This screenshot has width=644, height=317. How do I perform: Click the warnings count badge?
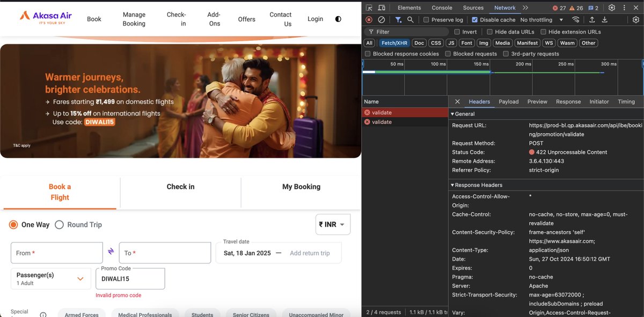[x=576, y=8]
